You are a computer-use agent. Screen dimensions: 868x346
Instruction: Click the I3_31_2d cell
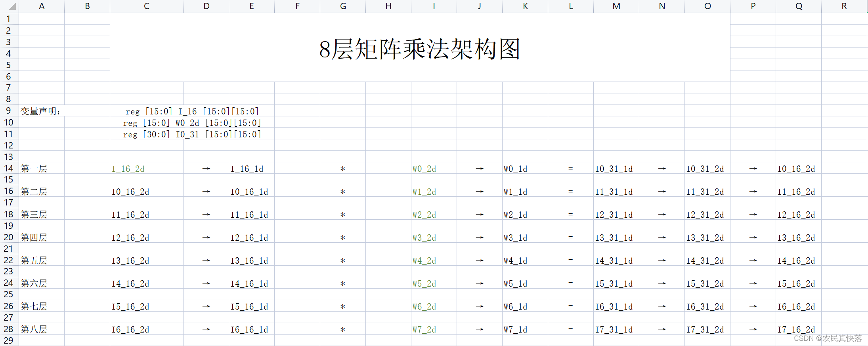pos(705,238)
